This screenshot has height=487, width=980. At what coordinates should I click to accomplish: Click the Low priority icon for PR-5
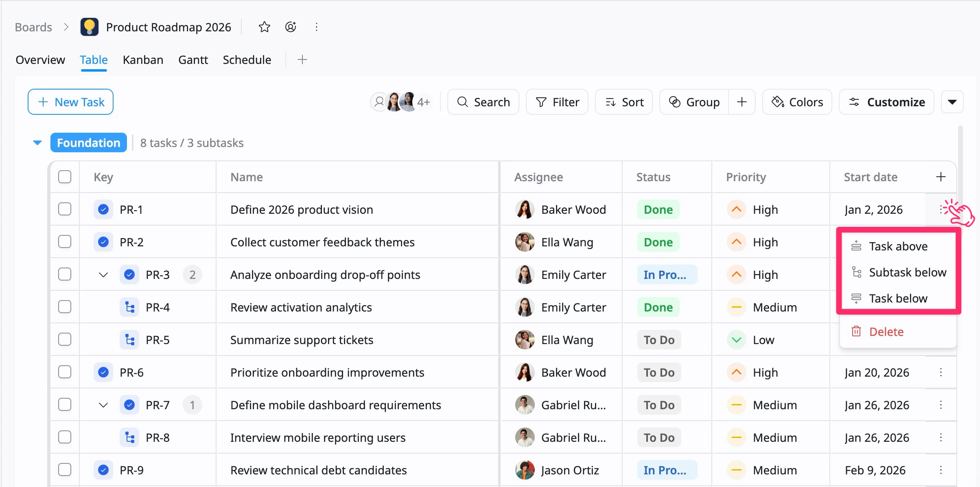pyautogui.click(x=736, y=340)
